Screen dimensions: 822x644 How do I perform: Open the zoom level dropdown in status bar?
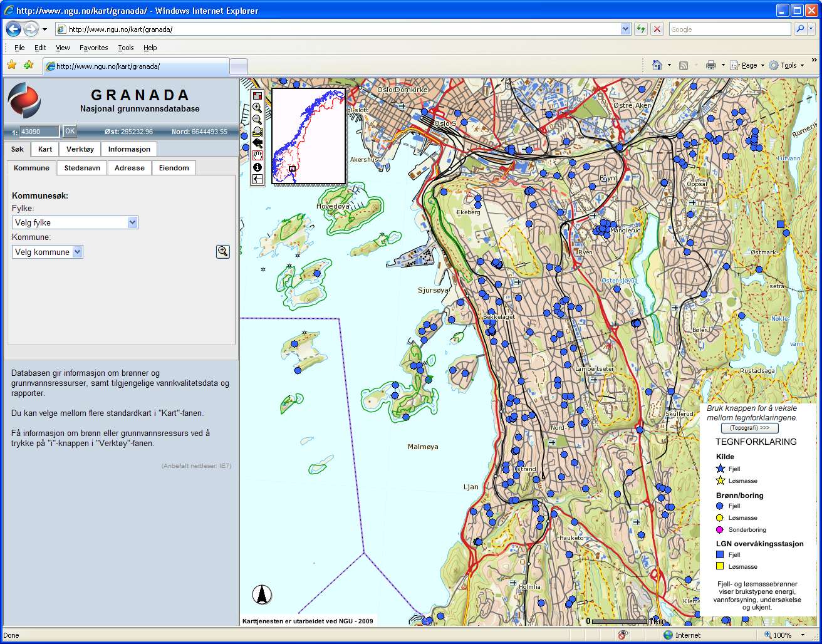pos(803,635)
